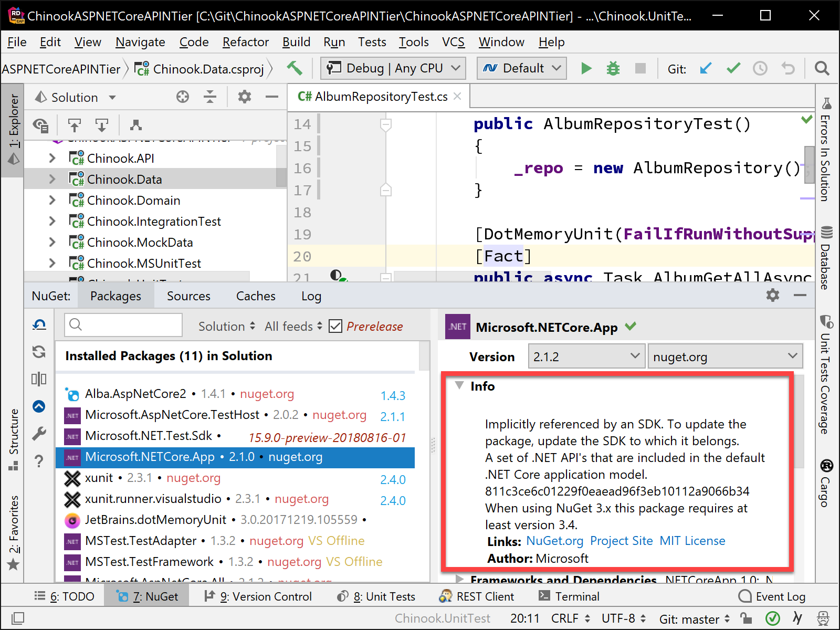Open Solution explorer gear settings
Screen dimensions: 840x630
[x=245, y=97]
